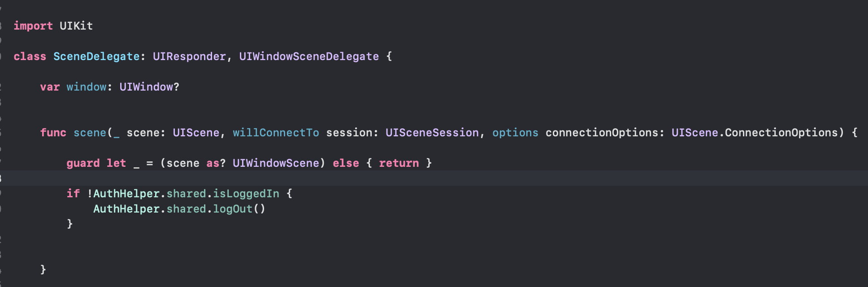
Task: Click the "func" keyword
Action: point(53,133)
